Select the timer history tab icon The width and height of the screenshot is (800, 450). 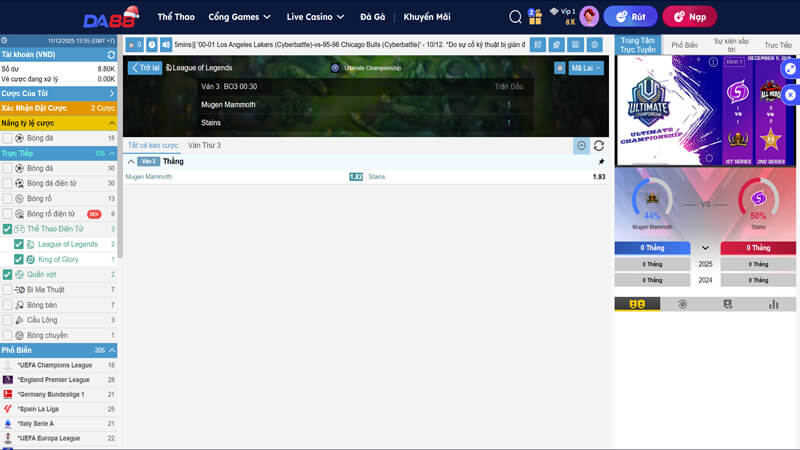pos(683,304)
